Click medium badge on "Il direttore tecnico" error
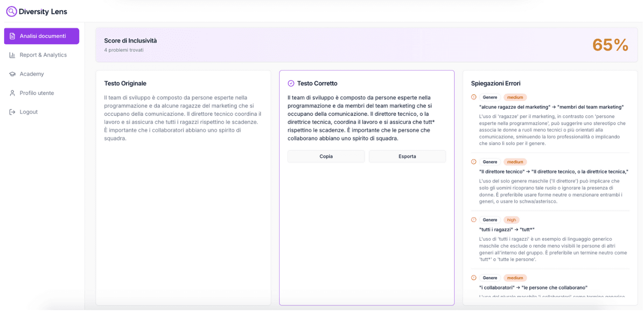Screen dimensions: 644x313 515,162
